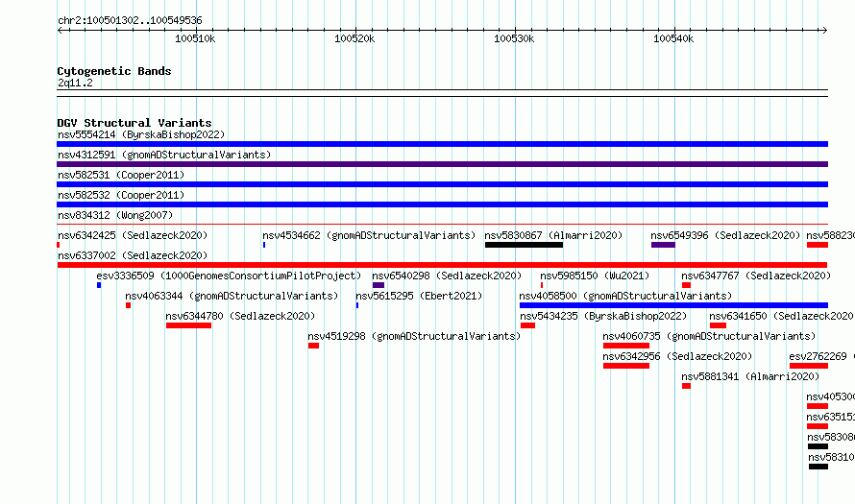The height and width of the screenshot is (504, 855).
Task: Click the nsv6341650 (Sedlazeck2020) label
Action: 781,316
